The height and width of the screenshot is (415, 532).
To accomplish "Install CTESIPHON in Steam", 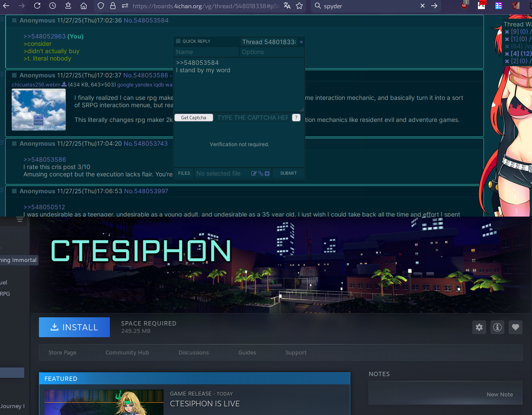I will (74, 327).
